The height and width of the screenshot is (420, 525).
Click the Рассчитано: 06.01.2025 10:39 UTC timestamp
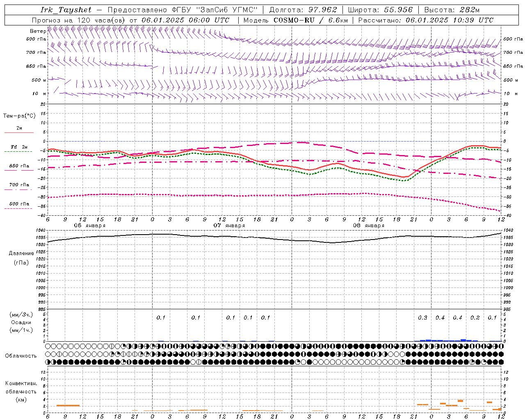pos(426,20)
